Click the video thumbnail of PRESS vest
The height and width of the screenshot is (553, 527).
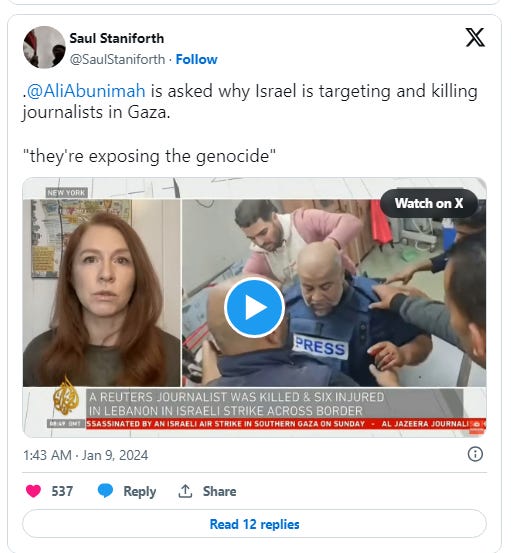click(334, 293)
